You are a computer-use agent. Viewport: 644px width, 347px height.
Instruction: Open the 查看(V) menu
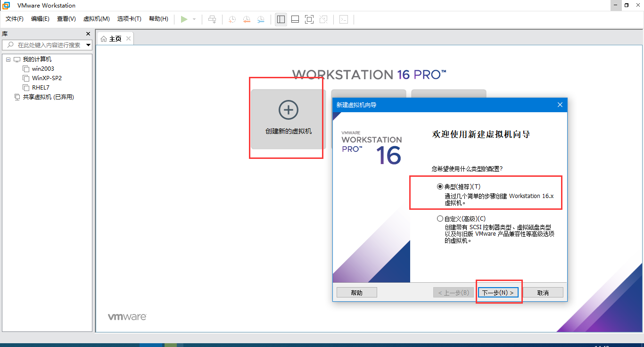(66, 19)
